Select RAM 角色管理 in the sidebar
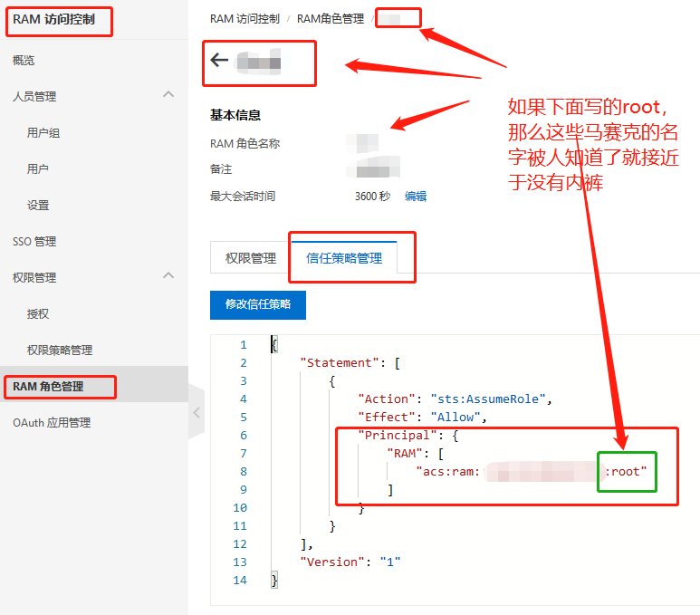This screenshot has width=700, height=615. [48, 387]
